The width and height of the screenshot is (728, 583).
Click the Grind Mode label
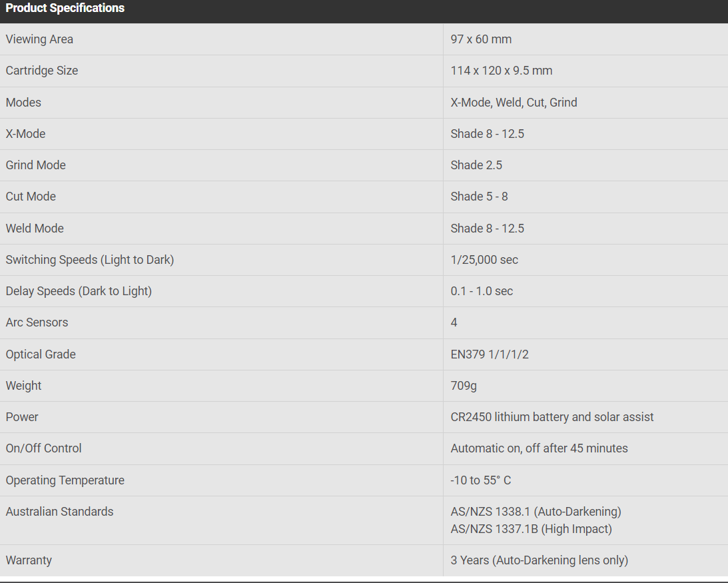(35, 165)
